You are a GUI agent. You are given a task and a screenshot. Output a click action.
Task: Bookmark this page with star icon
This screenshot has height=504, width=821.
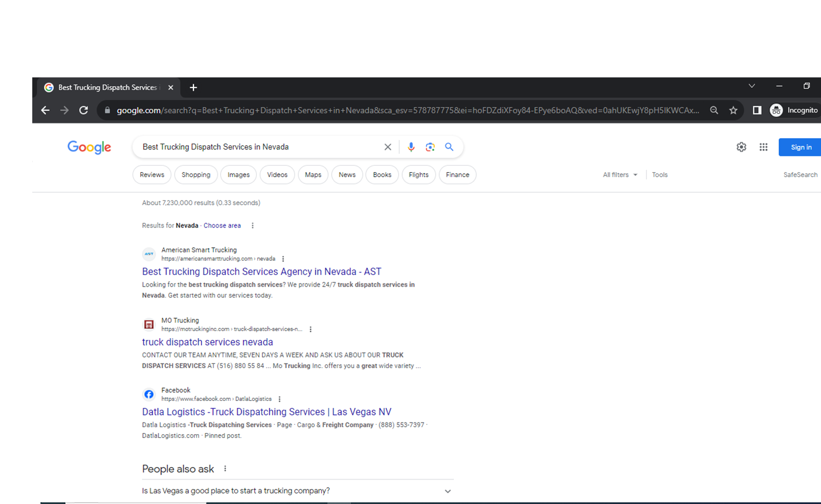(x=733, y=110)
